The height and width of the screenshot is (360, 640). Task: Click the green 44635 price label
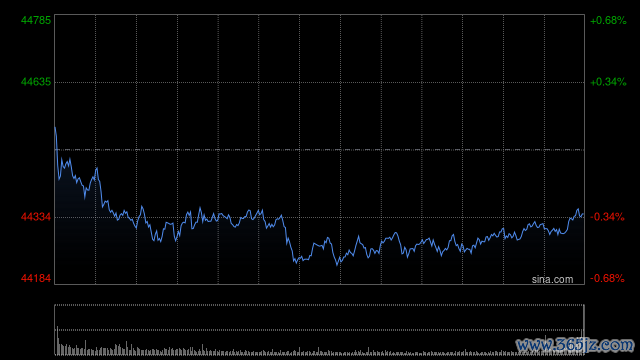click(36, 82)
